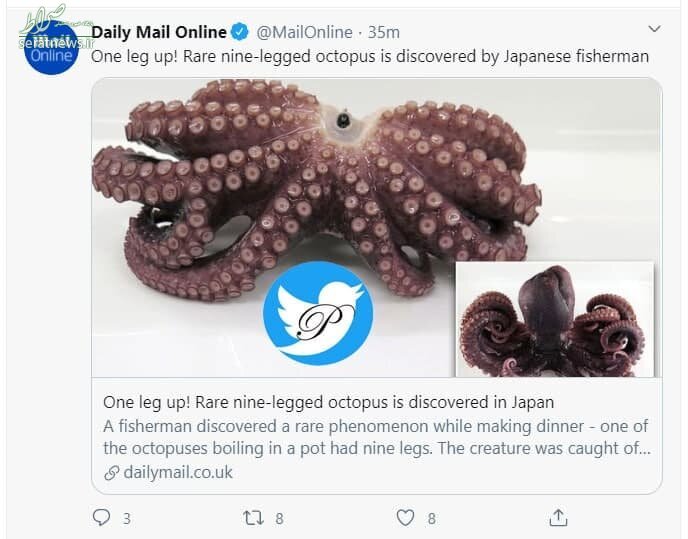Click the reply count number 3
The image size is (688, 539).
coord(126,519)
